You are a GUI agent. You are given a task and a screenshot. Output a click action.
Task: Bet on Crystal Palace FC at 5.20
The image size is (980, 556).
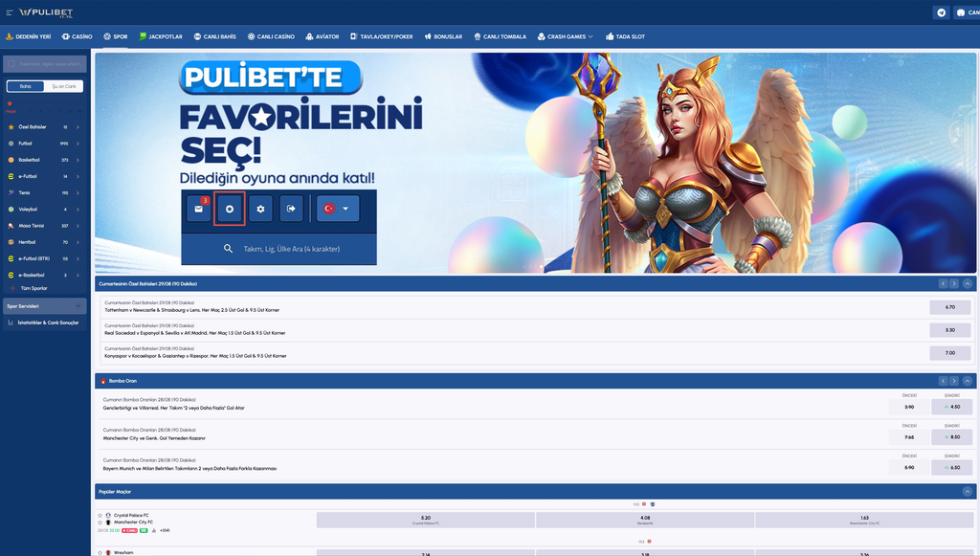[426, 520]
